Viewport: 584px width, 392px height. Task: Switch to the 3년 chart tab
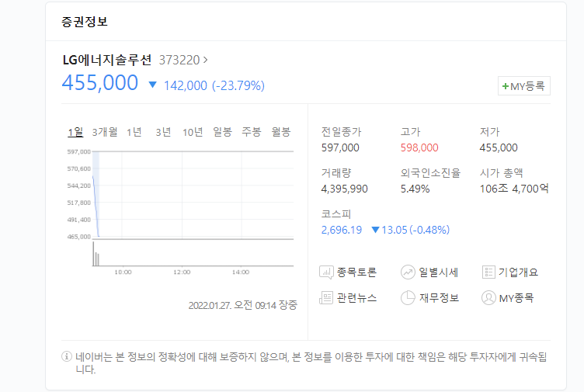[x=163, y=132]
